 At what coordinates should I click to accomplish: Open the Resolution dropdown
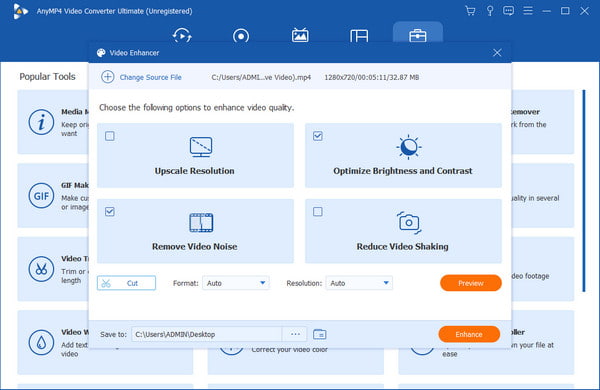pos(359,283)
